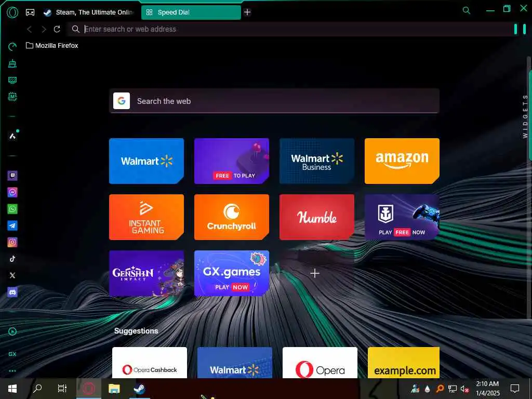Reload the current page

pos(57,29)
